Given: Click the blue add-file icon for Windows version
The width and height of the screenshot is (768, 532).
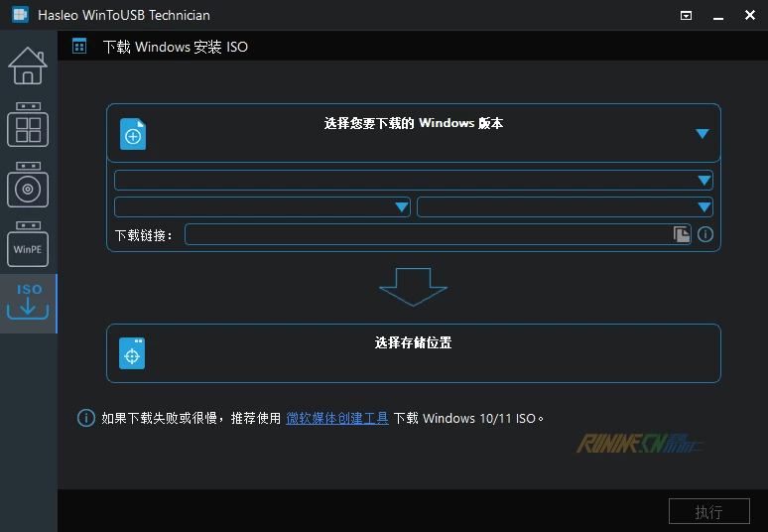Looking at the screenshot, I should click(x=133, y=134).
